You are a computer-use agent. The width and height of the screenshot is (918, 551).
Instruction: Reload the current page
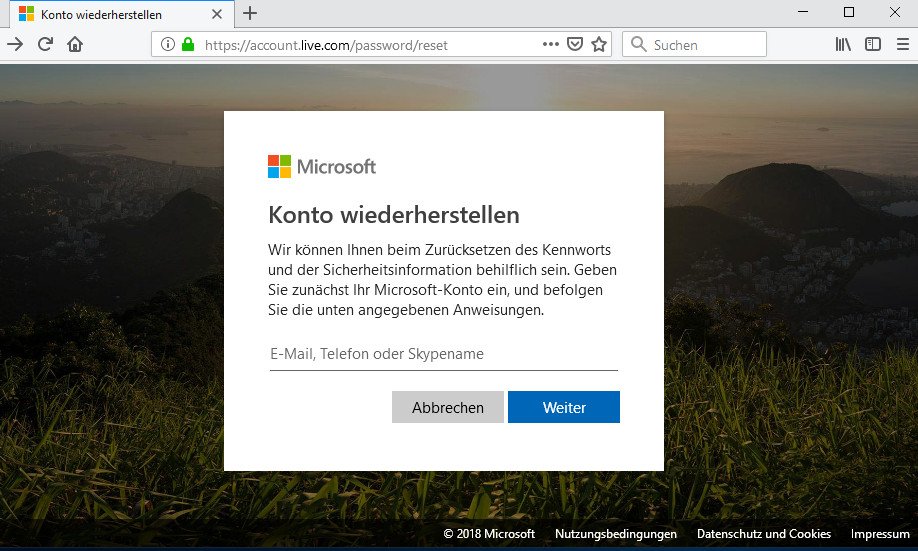point(46,45)
